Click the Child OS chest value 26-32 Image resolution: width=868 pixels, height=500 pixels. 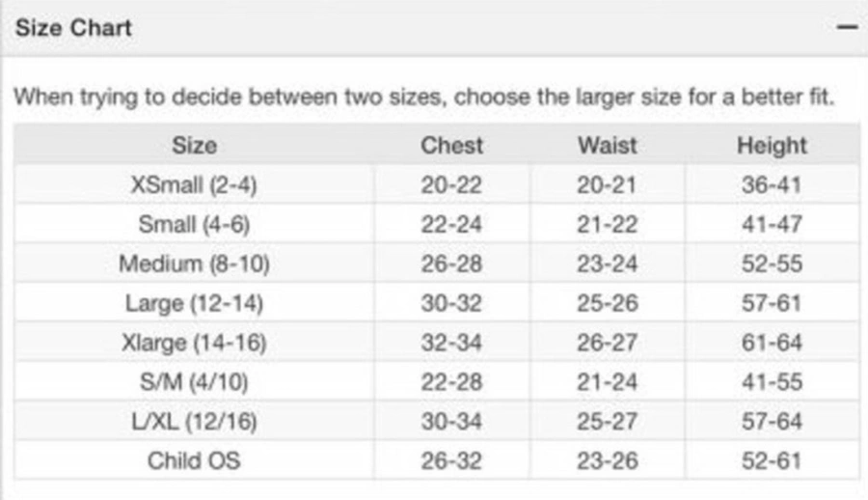(x=451, y=460)
